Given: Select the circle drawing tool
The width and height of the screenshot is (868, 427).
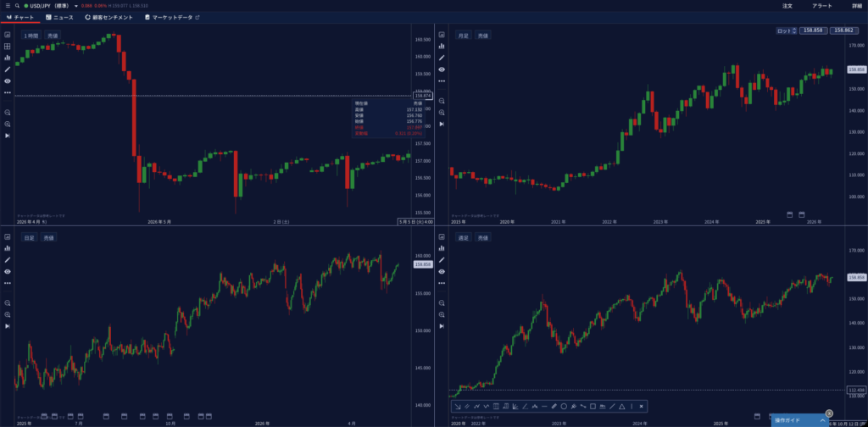Looking at the screenshot, I should coord(564,407).
